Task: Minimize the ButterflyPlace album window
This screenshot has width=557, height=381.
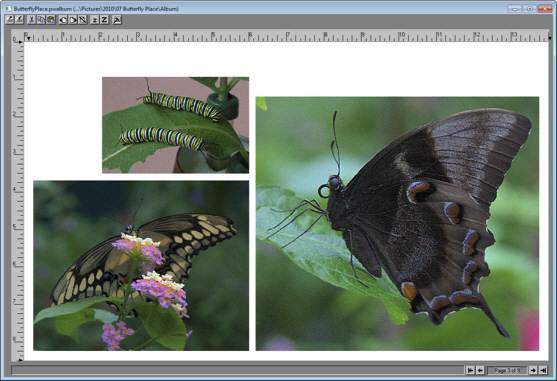Action: tap(514, 8)
